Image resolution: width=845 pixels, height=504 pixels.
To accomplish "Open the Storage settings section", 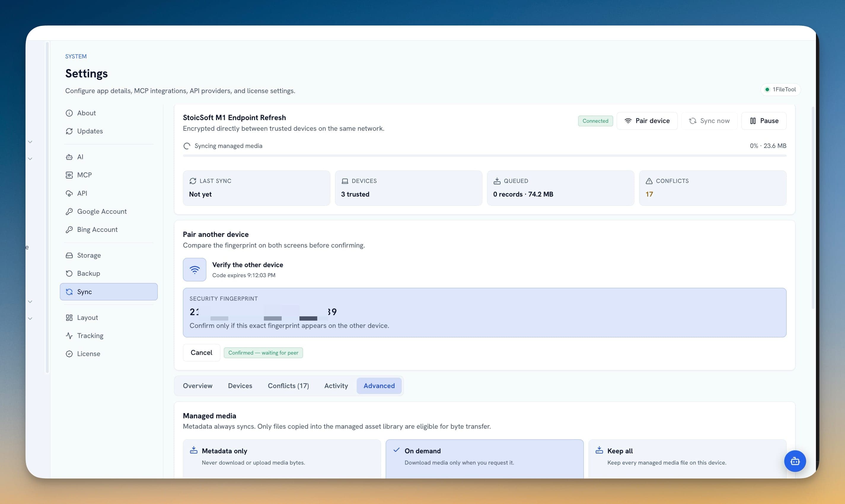I will (x=109, y=255).
